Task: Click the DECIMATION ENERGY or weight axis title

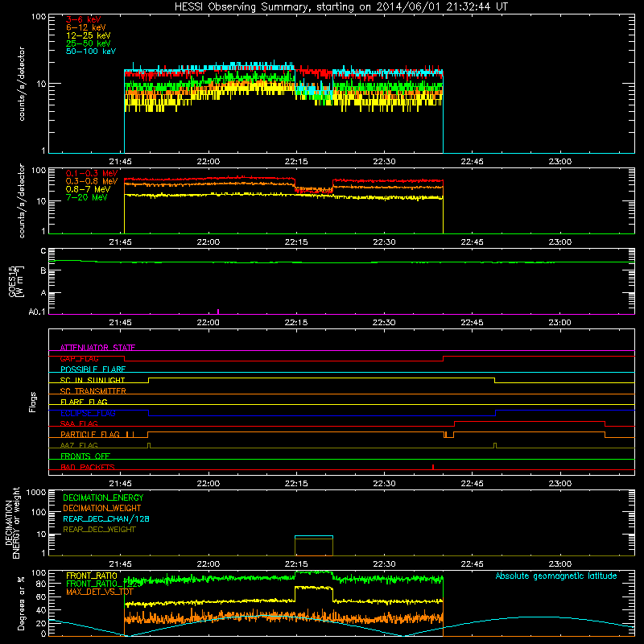Action: 12,522
